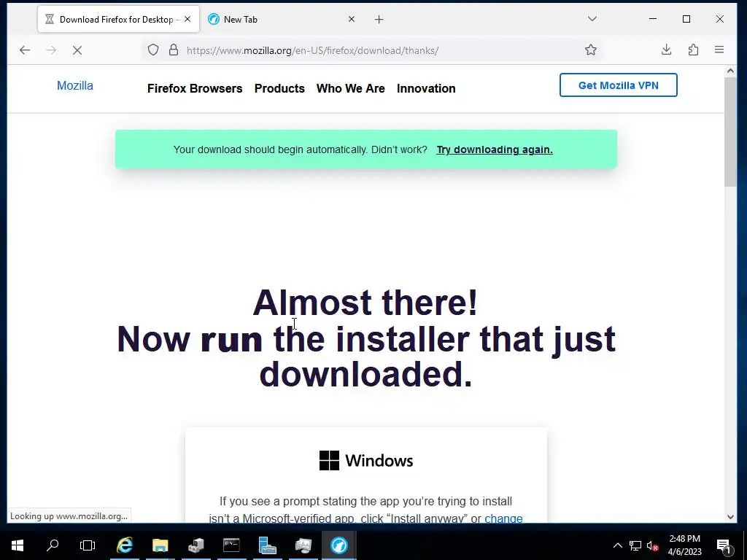Screen dimensions: 747x560
Task: Stop loading the page
Action: [77, 50]
